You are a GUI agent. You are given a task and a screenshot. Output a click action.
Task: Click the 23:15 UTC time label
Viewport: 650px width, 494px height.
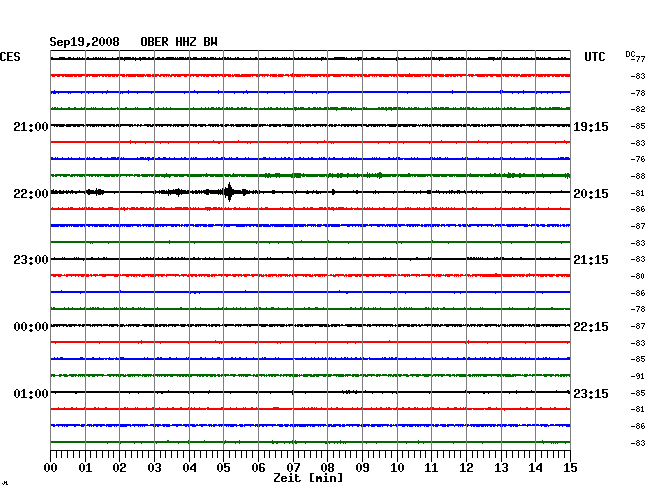[x=591, y=393]
